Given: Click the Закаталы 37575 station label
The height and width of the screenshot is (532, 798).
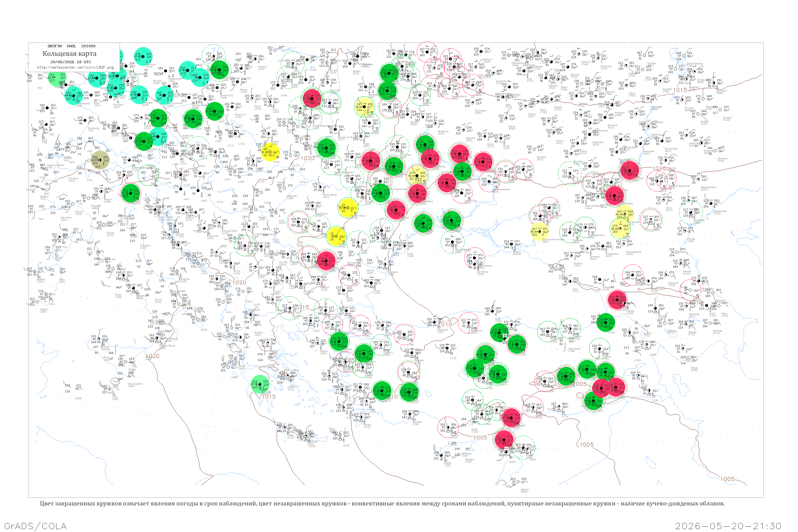Looking at the screenshot, I should point(694,315).
